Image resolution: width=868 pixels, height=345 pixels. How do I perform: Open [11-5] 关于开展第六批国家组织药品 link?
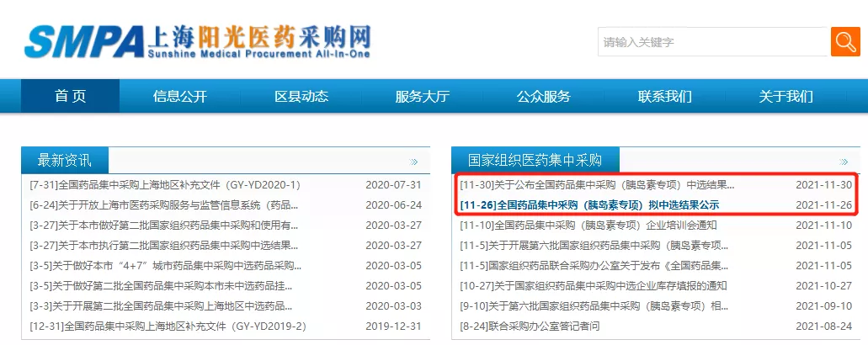(x=594, y=246)
